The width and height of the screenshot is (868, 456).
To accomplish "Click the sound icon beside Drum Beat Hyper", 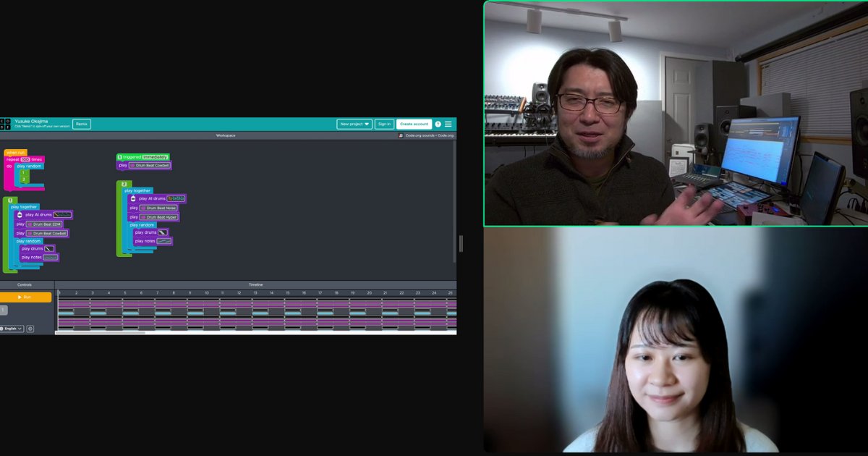I will point(143,217).
